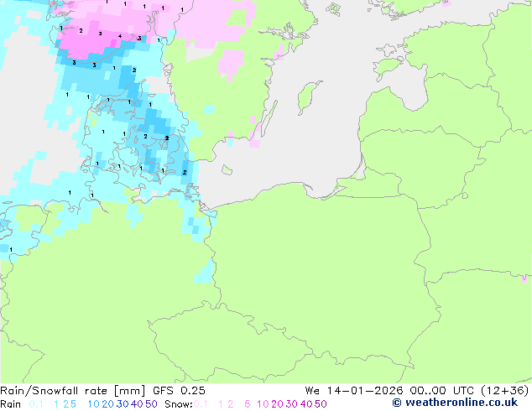Select the rain legend value 20
532x411 pixels.
pos(107,404)
